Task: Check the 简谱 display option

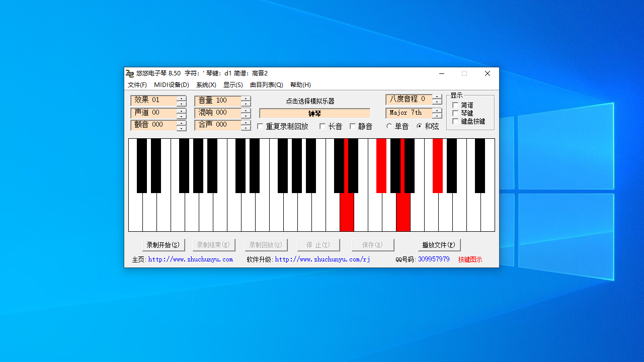Action: pyautogui.click(x=455, y=105)
